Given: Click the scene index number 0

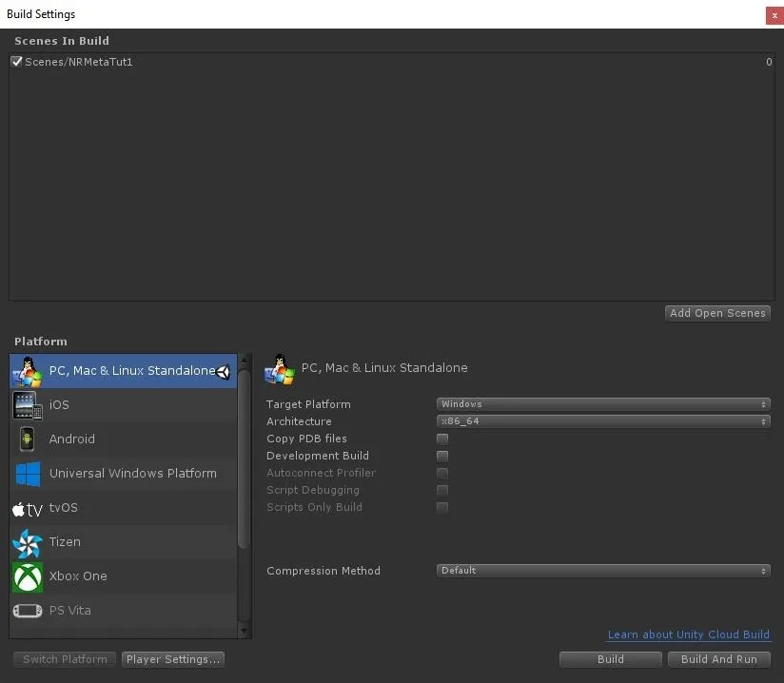Looking at the screenshot, I should [769, 62].
